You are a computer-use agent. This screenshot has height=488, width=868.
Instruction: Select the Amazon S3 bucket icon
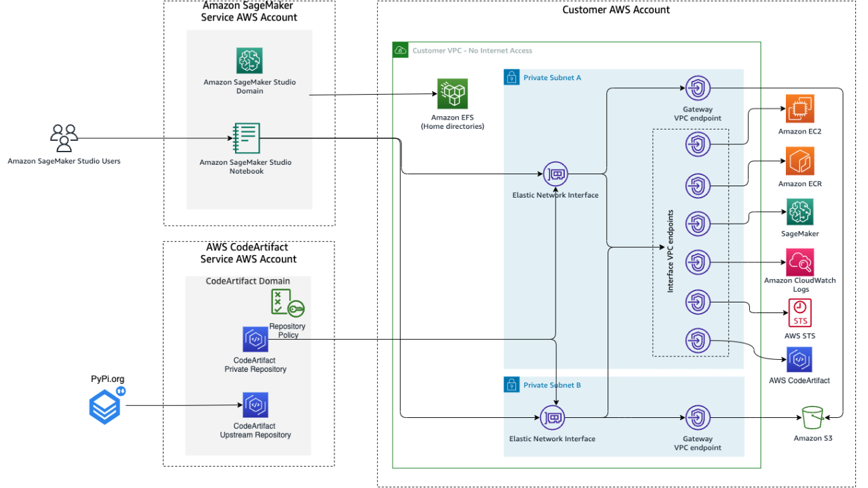pyautogui.click(x=812, y=418)
